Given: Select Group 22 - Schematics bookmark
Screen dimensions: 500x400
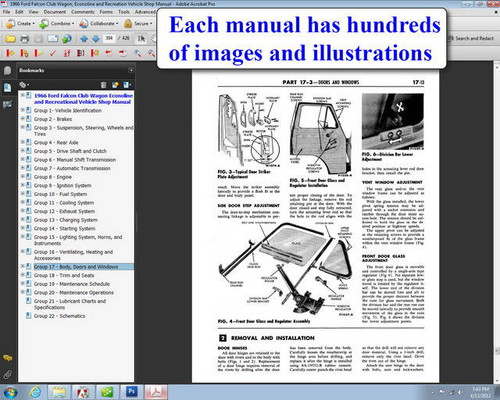Looking at the screenshot, I should pyautogui.click(x=60, y=316).
